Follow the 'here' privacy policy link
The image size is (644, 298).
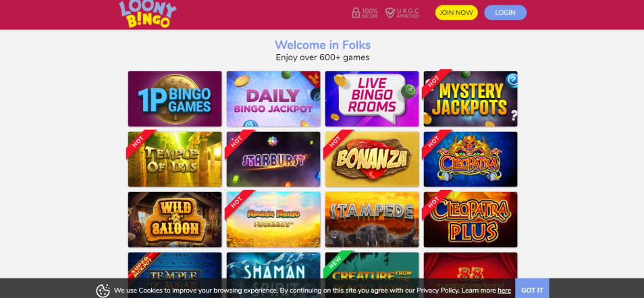(x=504, y=291)
